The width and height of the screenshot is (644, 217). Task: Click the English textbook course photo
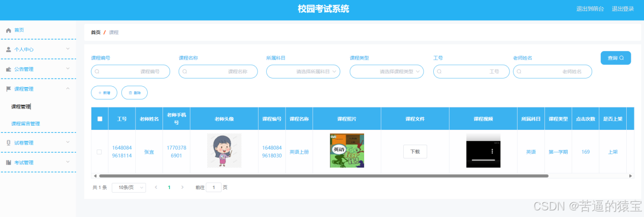(x=347, y=151)
